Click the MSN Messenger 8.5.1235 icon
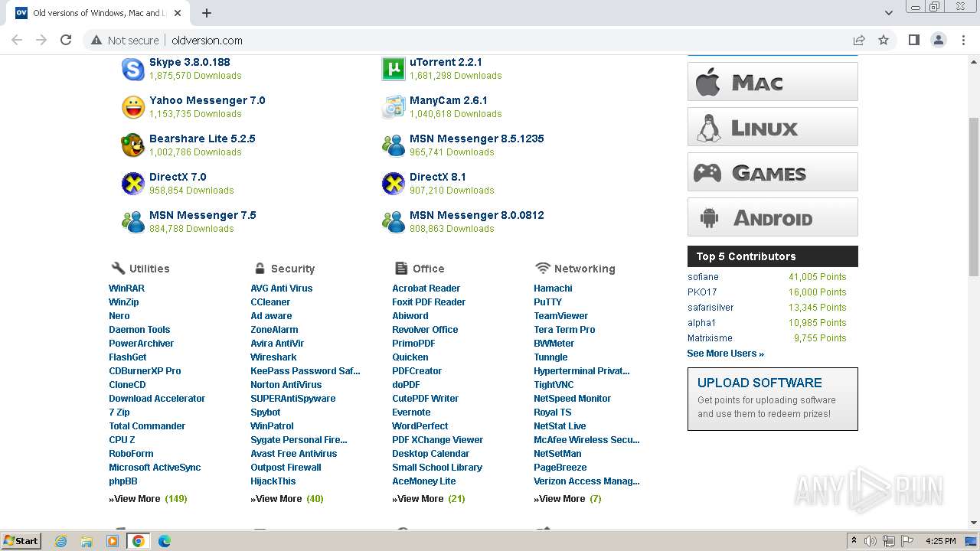Viewport: 980px width, 551px height. [393, 145]
